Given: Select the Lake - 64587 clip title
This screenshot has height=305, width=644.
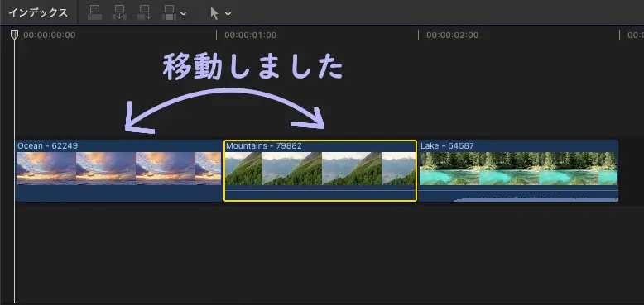Looking at the screenshot, I should tap(447, 146).
